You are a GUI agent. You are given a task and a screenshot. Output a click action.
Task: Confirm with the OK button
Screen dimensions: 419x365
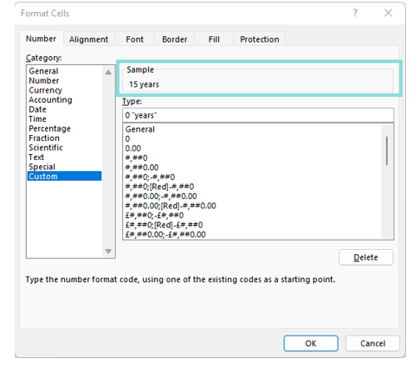(311, 343)
